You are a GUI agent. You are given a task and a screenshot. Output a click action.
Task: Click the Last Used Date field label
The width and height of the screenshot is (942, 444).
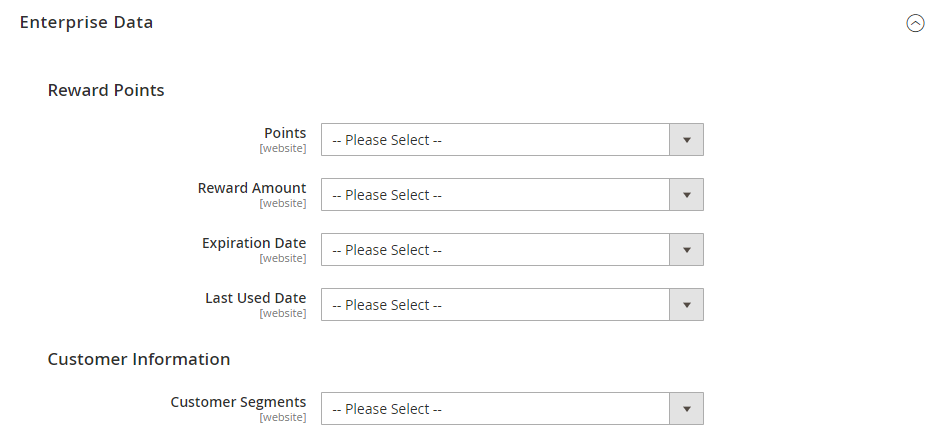[x=256, y=298]
